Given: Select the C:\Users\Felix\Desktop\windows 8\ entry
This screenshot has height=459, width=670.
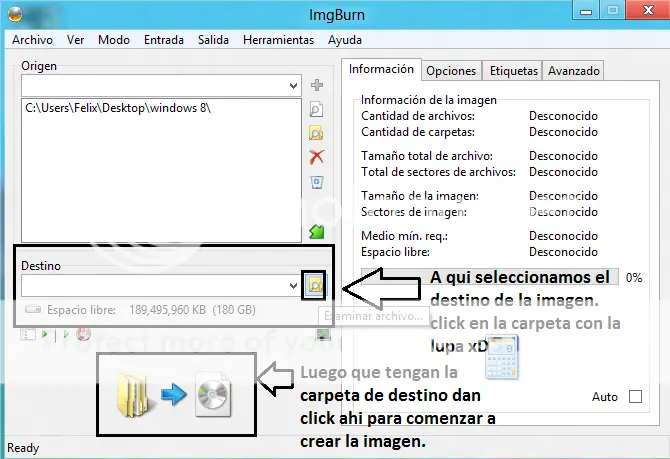Looking at the screenshot, I should coord(118,108).
